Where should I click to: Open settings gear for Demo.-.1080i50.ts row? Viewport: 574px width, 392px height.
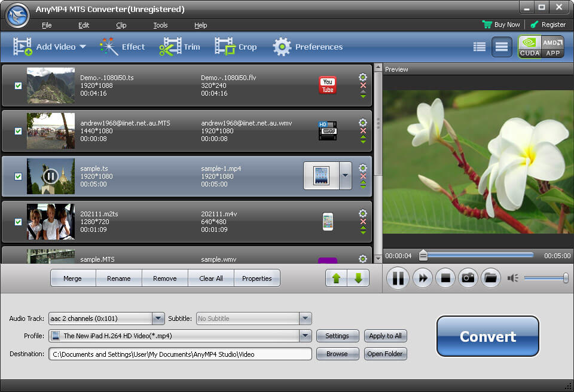(x=363, y=77)
